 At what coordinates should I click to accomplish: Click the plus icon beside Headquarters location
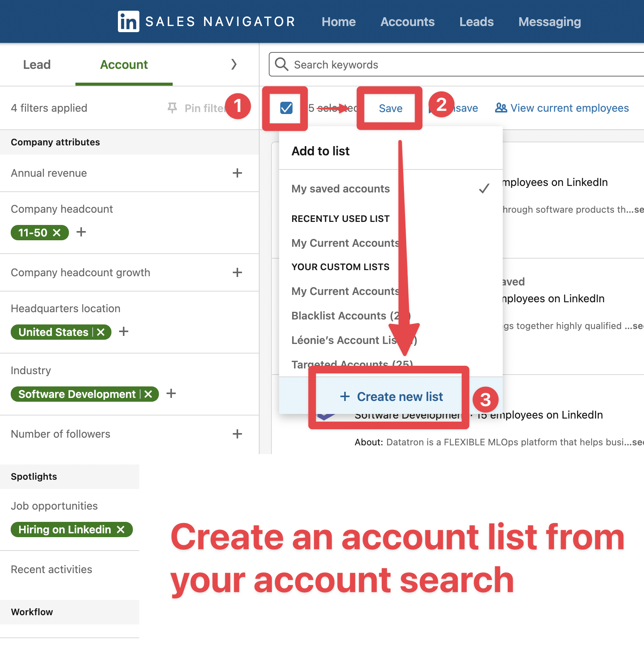(x=124, y=332)
